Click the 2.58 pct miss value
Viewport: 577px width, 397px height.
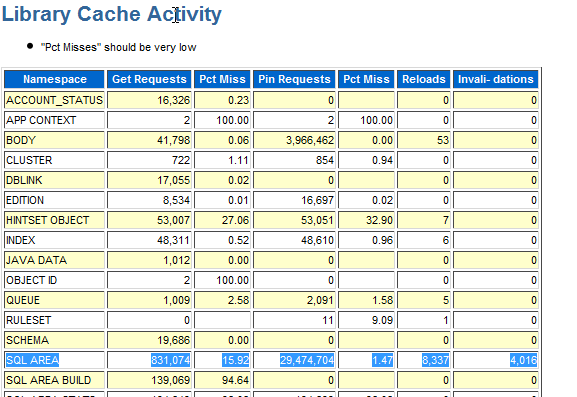238,300
